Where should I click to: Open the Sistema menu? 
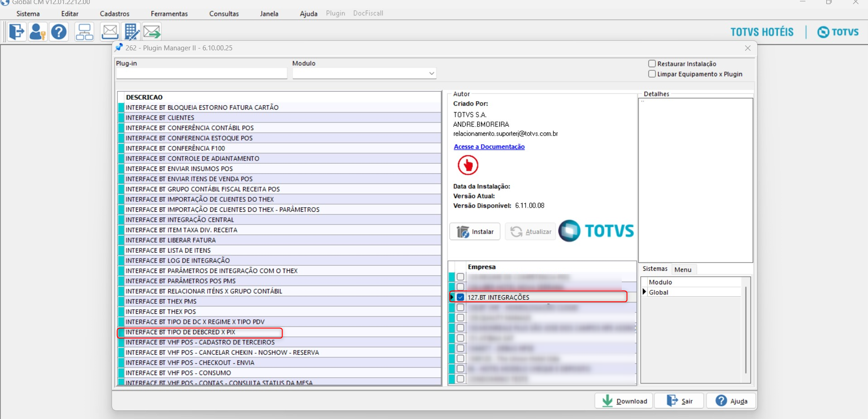[28, 14]
